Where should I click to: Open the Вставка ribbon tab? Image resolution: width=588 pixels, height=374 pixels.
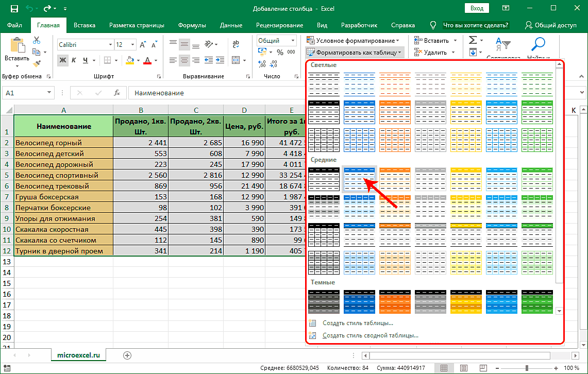85,25
